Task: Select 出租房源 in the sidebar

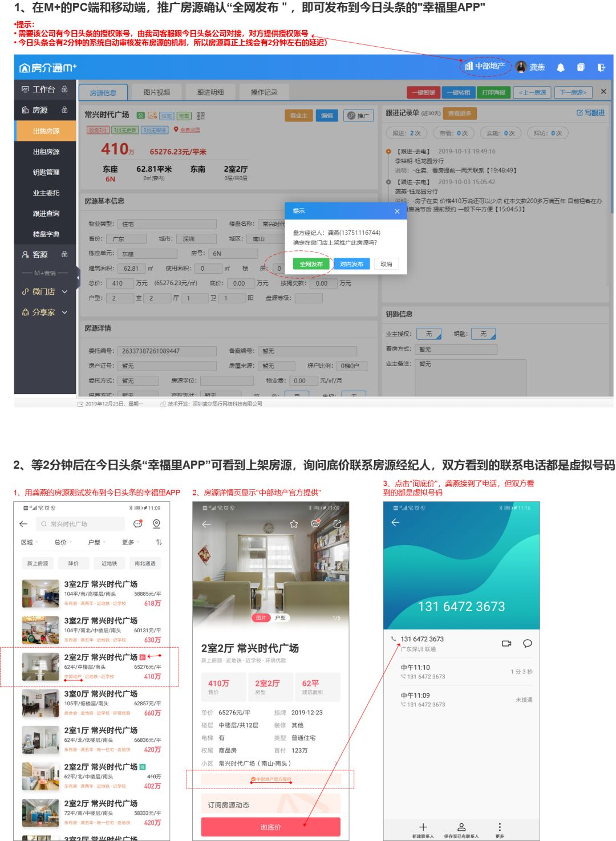Action: point(46,152)
